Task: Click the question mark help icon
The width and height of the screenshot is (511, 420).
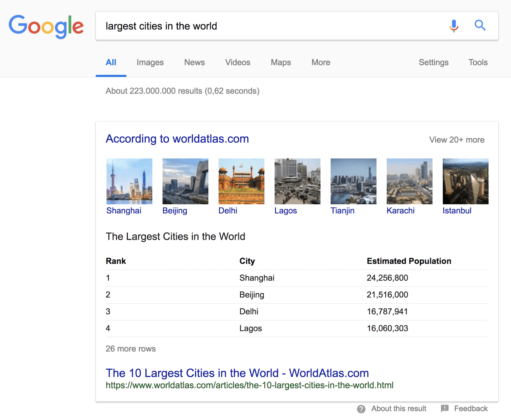Action: pos(361,409)
